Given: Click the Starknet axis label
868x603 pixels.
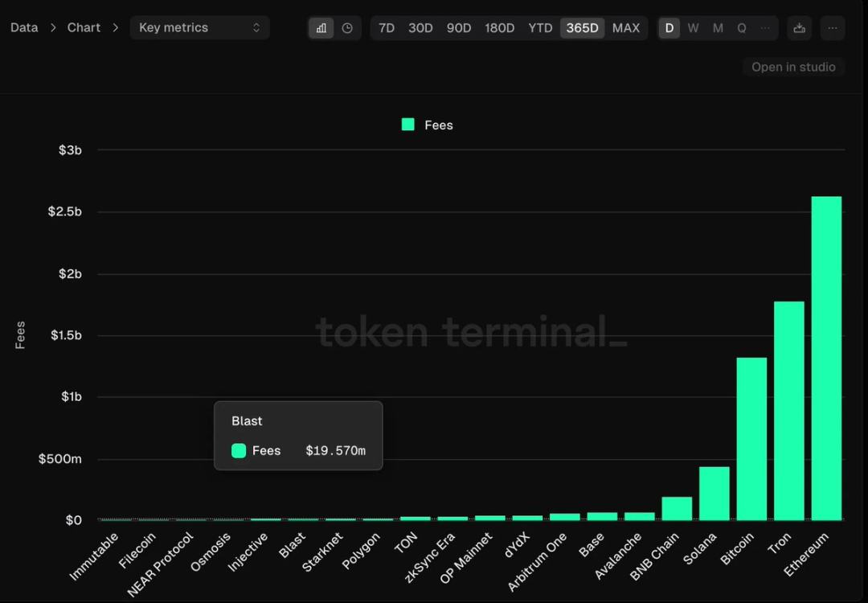Looking at the screenshot, I should click(323, 552).
